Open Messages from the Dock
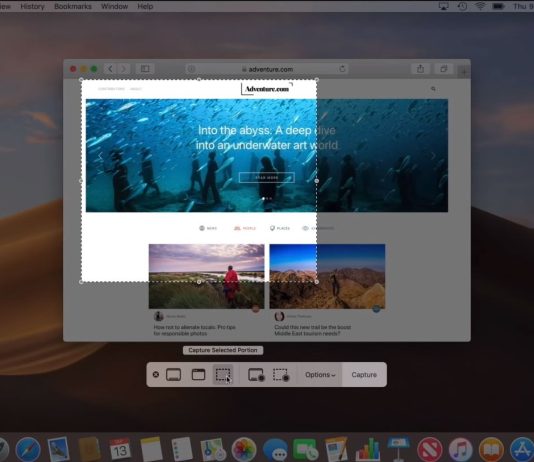This screenshot has width=534, height=462. [x=275, y=449]
